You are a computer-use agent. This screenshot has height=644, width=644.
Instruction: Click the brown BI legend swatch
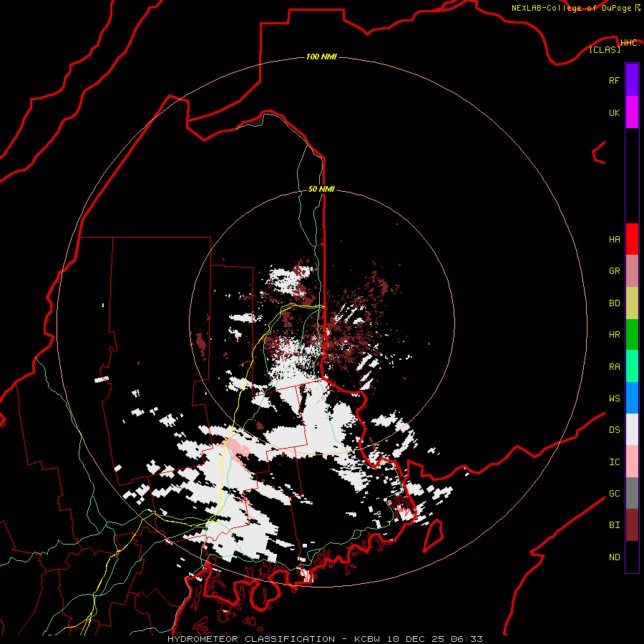point(632,525)
